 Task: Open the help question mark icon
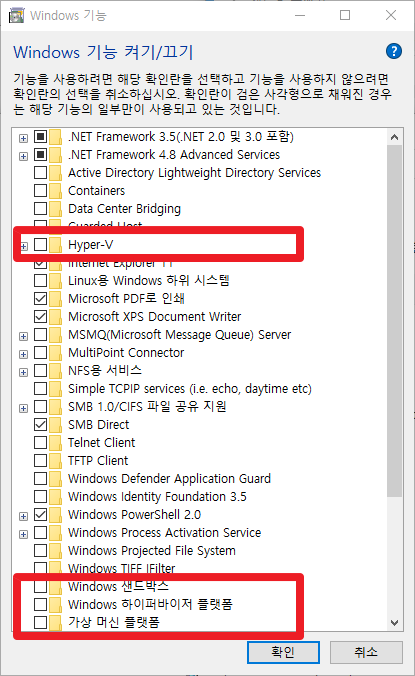click(x=394, y=51)
